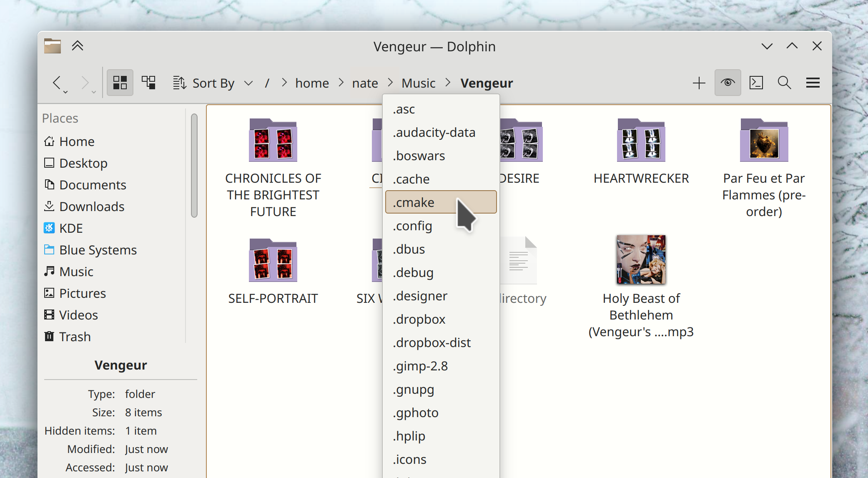The height and width of the screenshot is (478, 868).
Task: Expand the chevron after Music in breadcrumb
Action: tap(448, 83)
